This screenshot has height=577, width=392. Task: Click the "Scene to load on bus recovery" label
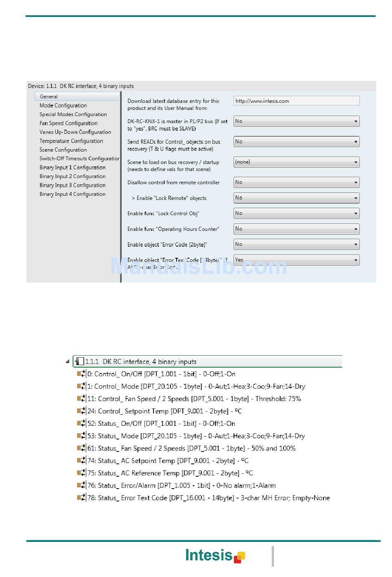(x=173, y=166)
